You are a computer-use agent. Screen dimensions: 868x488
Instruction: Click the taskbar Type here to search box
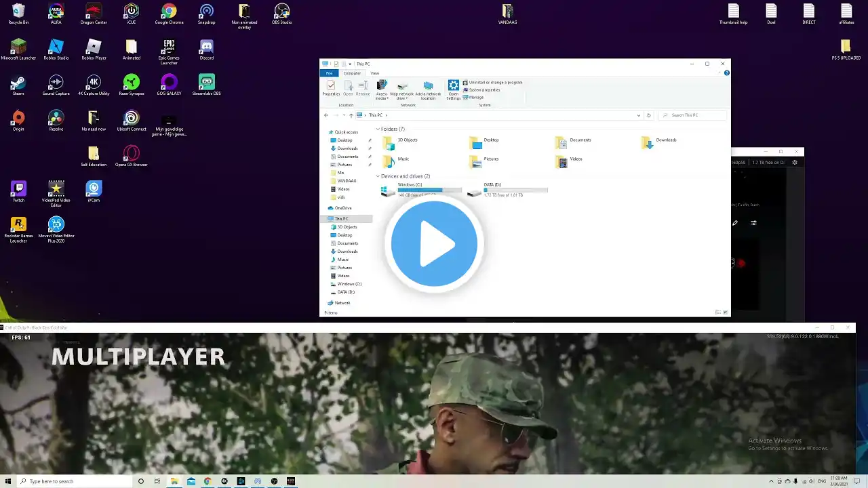click(x=74, y=481)
